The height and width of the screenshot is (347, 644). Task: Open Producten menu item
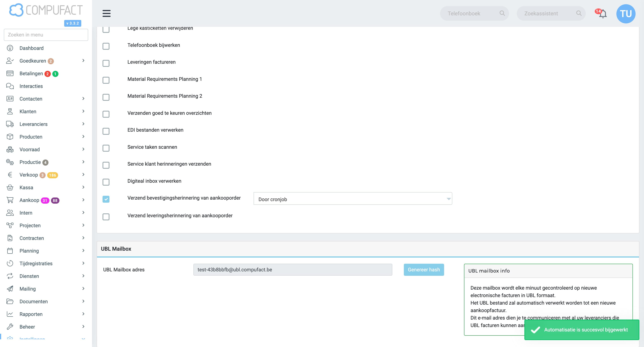(46, 137)
